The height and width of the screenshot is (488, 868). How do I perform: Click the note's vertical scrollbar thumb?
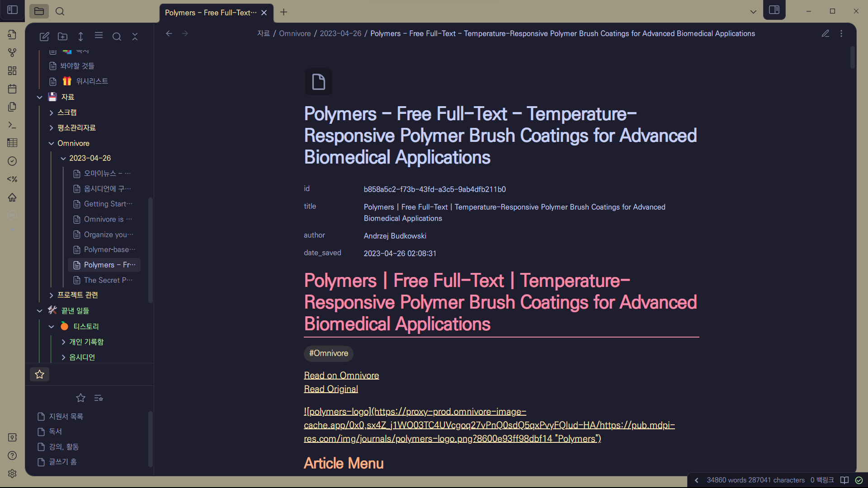click(x=853, y=58)
